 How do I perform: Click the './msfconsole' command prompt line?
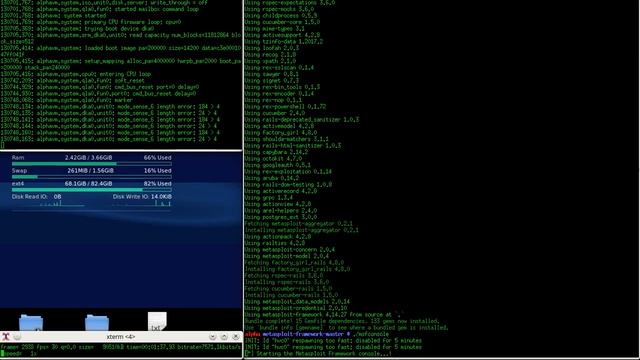click(x=317, y=334)
